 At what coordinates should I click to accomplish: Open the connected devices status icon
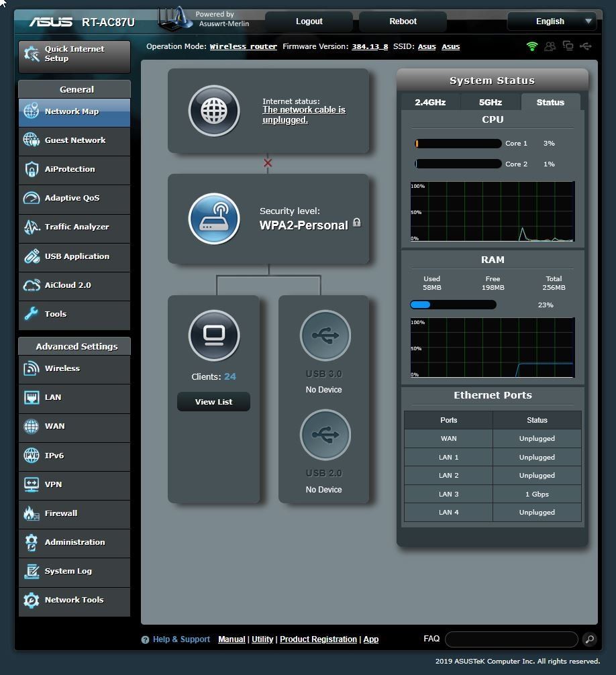pyautogui.click(x=568, y=46)
